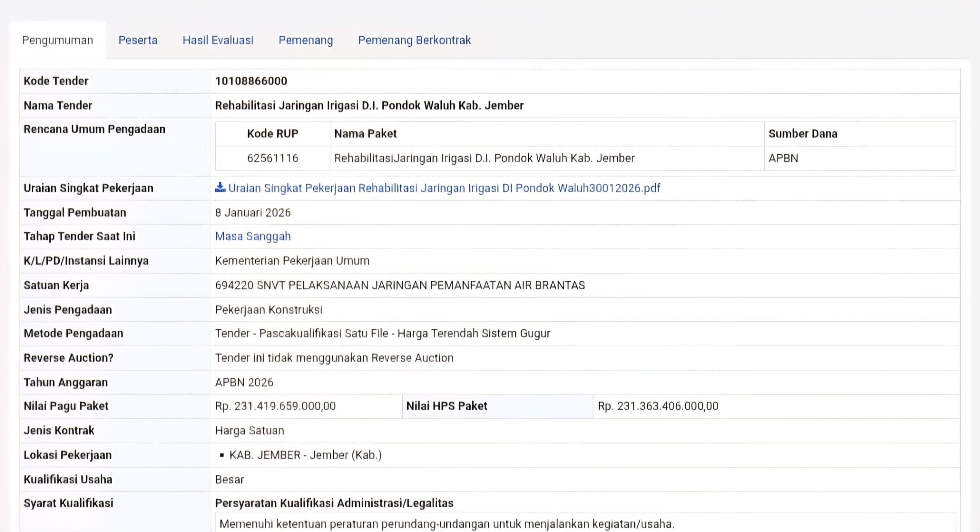Click the KAB. JEMBER location entry
This screenshot has height=532, width=980.
(305, 455)
